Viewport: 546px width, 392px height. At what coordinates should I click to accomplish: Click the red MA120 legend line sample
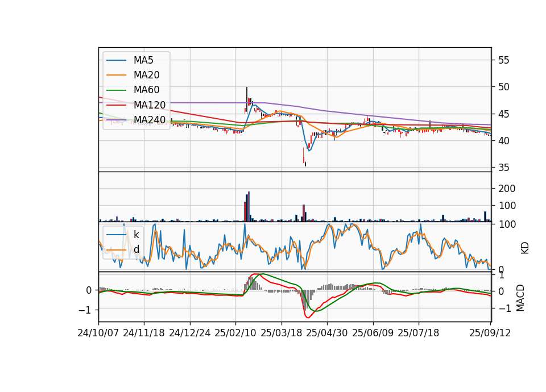tap(116, 105)
